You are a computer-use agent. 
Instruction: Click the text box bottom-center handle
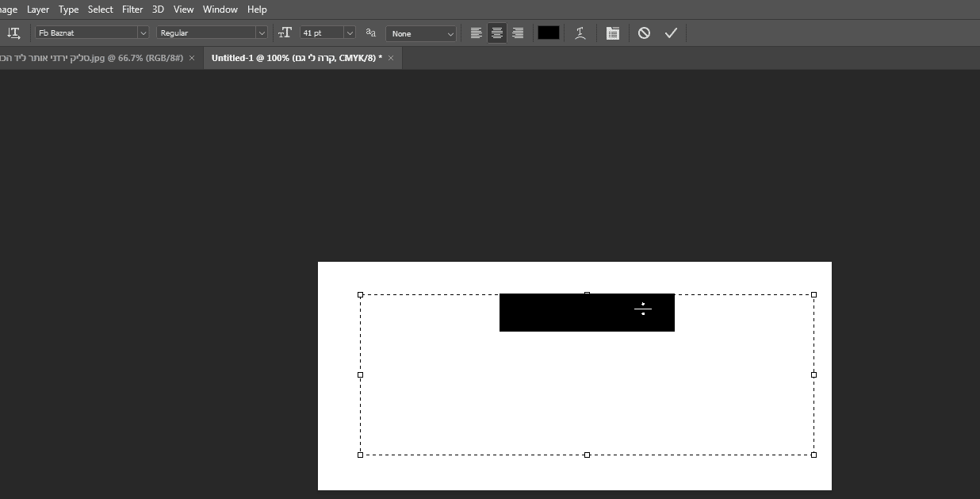coord(587,455)
